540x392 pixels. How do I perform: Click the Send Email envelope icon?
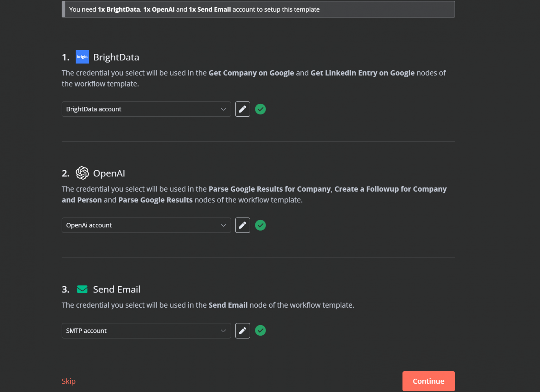(x=82, y=289)
